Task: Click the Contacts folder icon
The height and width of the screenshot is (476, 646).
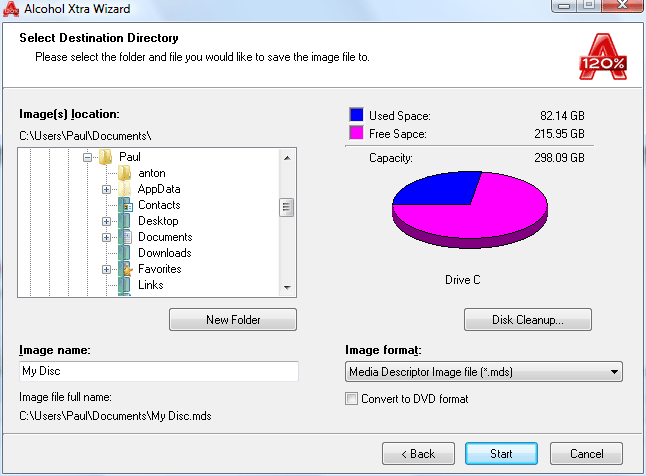Action: [125, 205]
